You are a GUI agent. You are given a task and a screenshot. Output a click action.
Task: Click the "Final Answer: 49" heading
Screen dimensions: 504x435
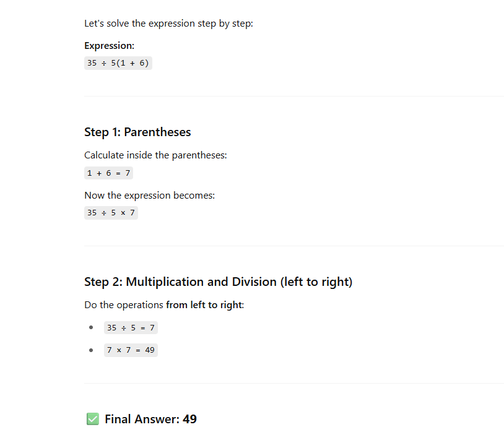pyautogui.click(x=150, y=420)
